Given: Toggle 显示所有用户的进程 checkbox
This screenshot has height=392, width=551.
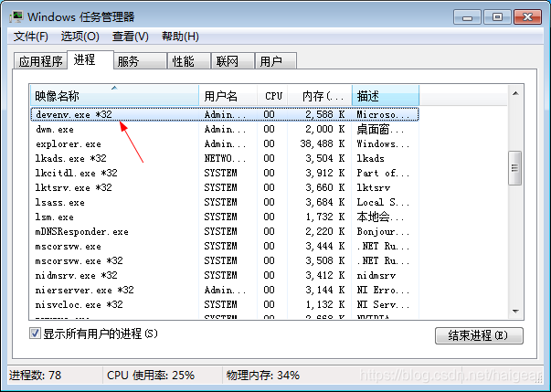Looking at the screenshot, I should (35, 333).
